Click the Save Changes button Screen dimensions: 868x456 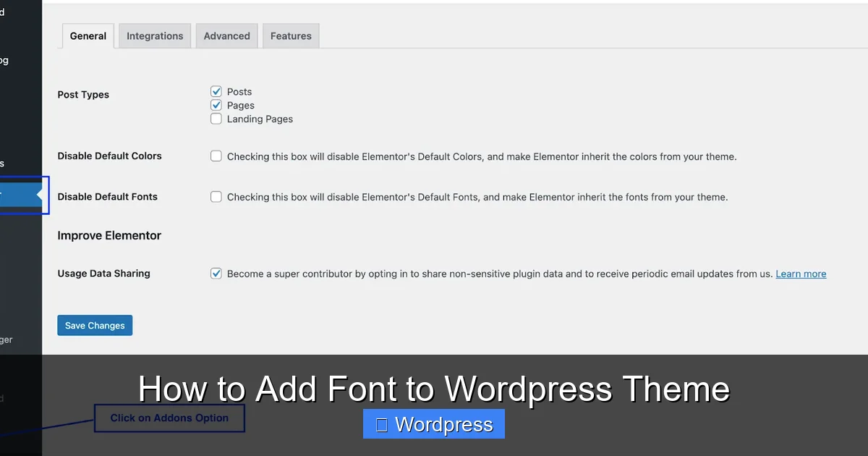95,326
